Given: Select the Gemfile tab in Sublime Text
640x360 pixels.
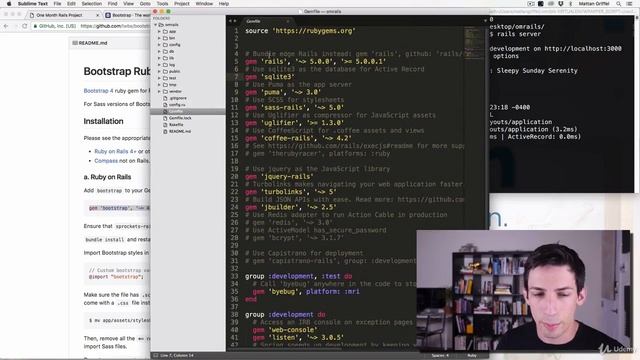Looking at the screenshot, I should pyautogui.click(x=266, y=21).
